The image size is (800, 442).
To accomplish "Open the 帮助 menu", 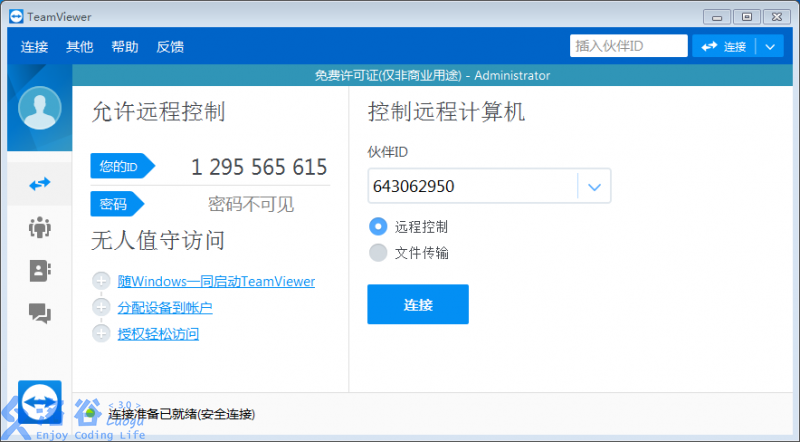I will tap(125, 47).
